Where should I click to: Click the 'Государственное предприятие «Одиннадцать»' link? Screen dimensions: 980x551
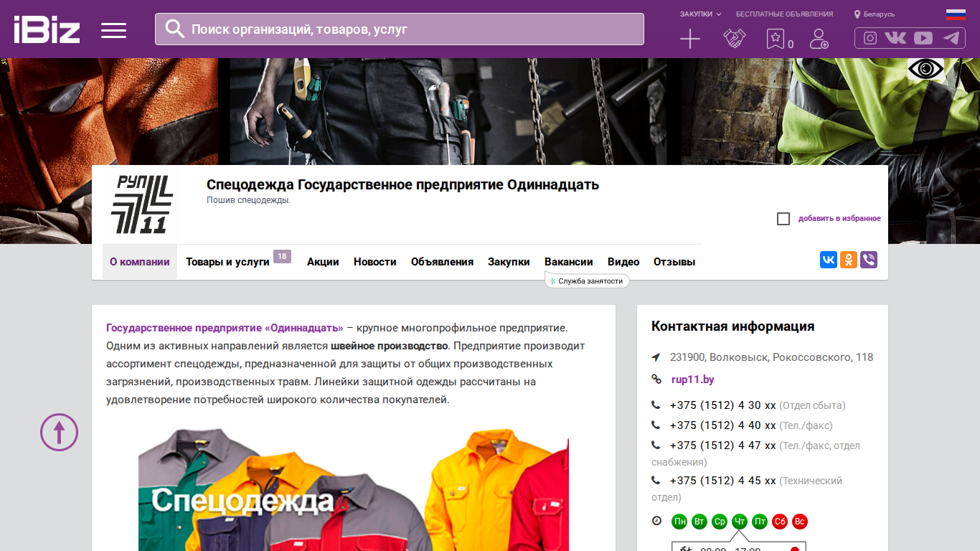[225, 328]
